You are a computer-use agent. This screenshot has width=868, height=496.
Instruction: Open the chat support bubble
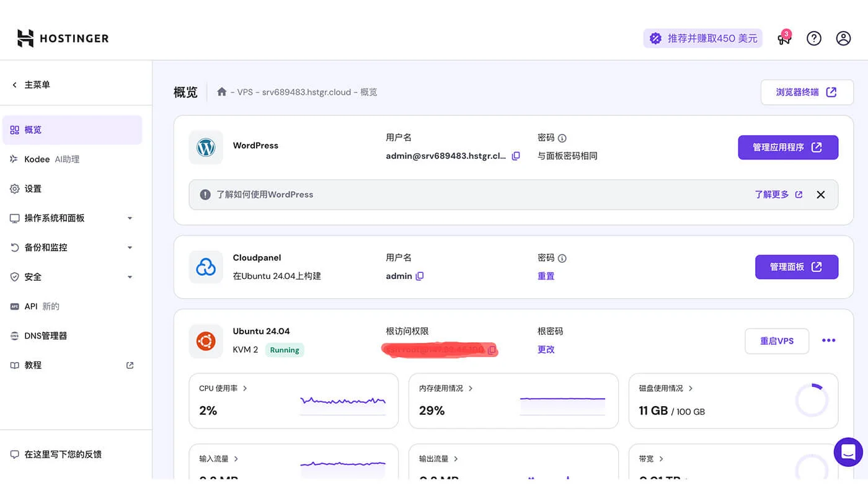[848, 452]
